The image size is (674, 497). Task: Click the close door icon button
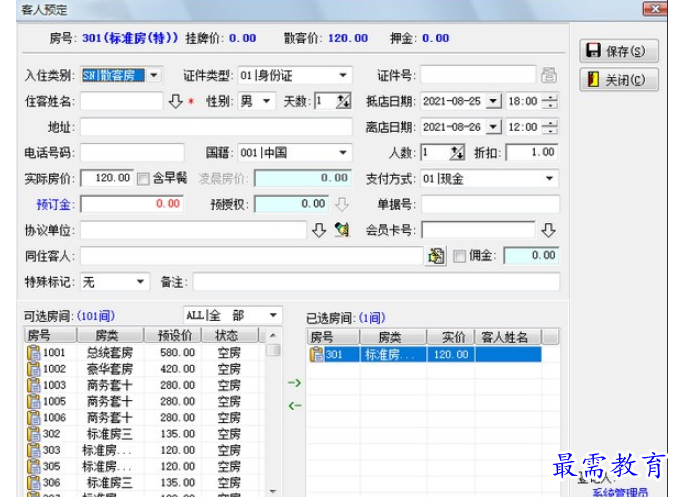coord(619,80)
